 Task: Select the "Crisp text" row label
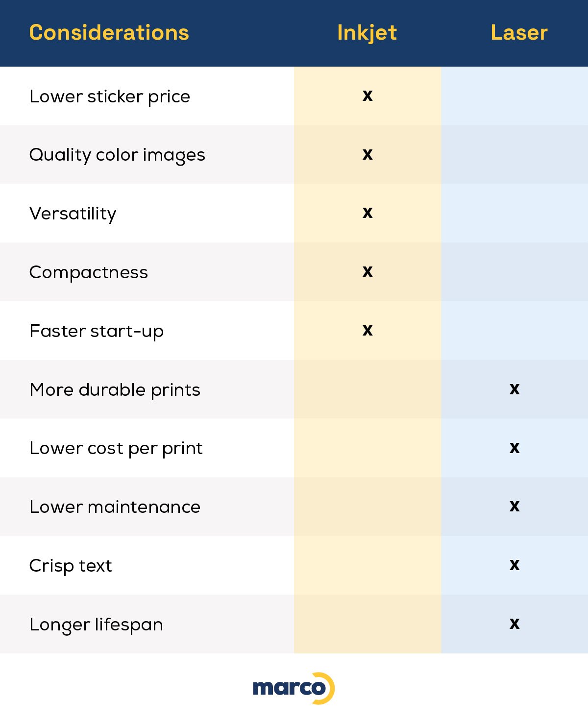[71, 566]
